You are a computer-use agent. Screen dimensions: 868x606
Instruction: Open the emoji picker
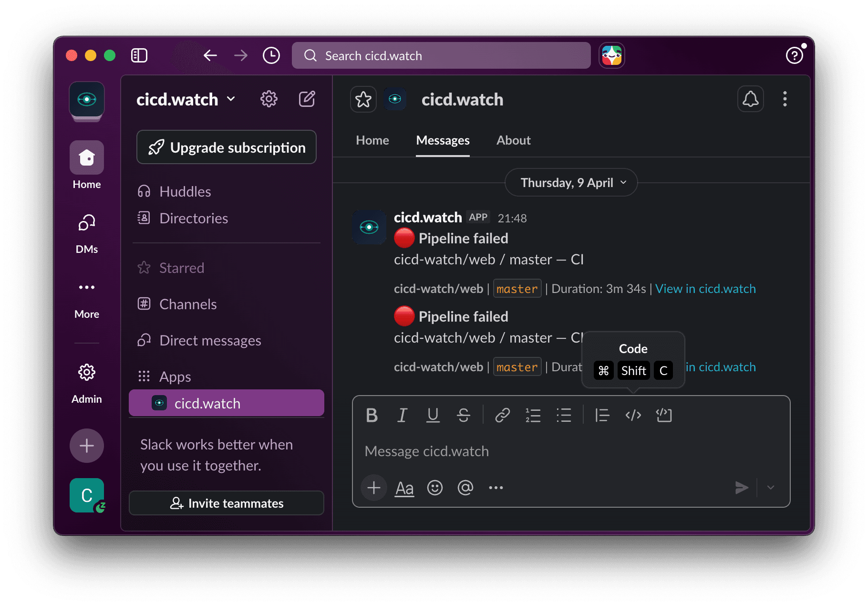(434, 487)
